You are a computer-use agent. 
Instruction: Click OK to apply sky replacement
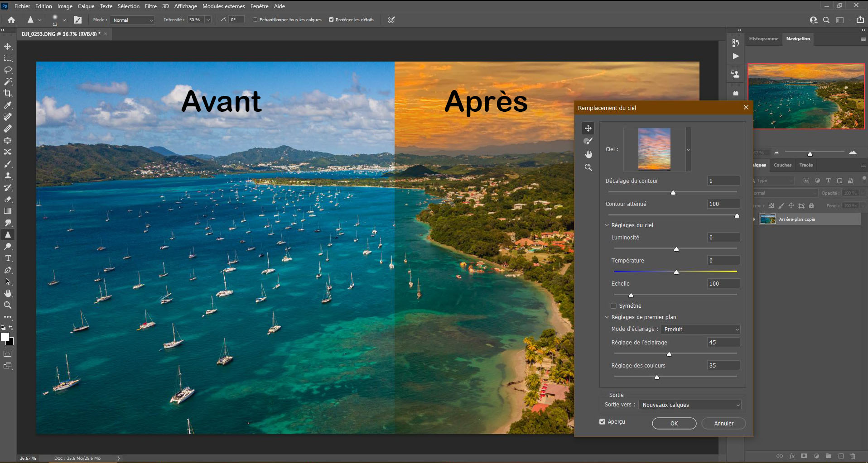click(x=674, y=424)
